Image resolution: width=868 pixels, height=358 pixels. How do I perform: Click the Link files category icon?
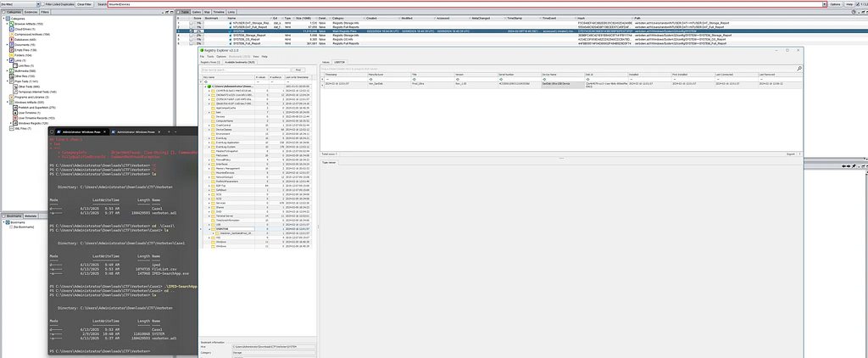click(x=15, y=65)
